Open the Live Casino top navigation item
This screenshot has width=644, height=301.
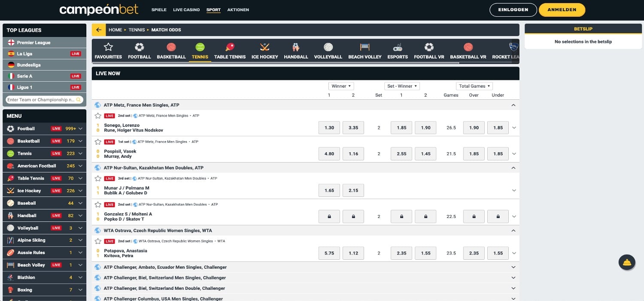[x=186, y=9]
